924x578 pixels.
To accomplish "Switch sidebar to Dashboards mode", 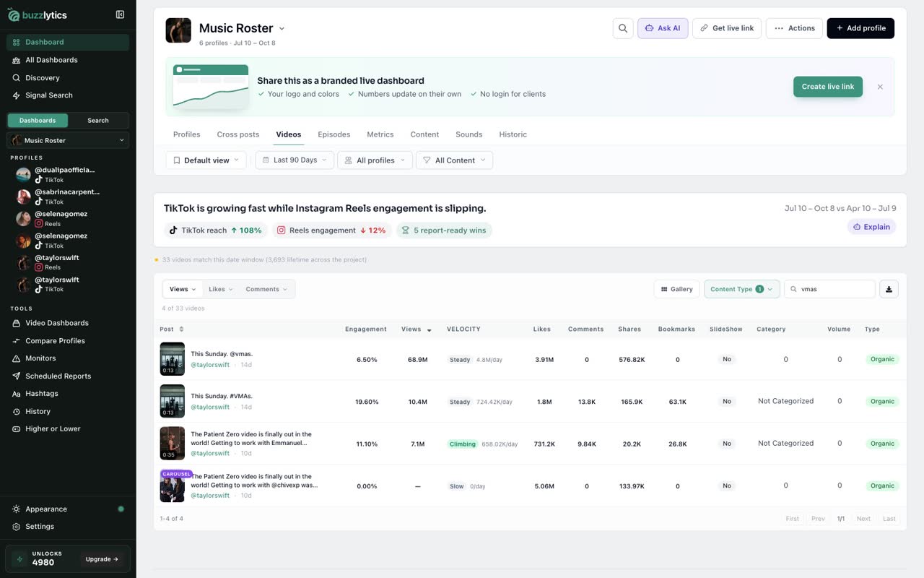I will pos(38,121).
